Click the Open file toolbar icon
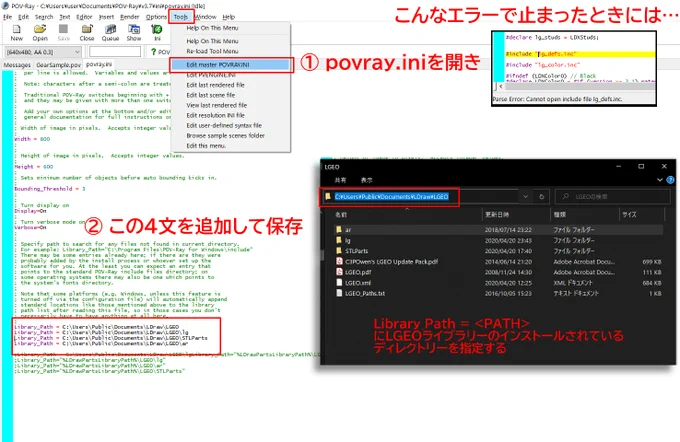 point(40,29)
